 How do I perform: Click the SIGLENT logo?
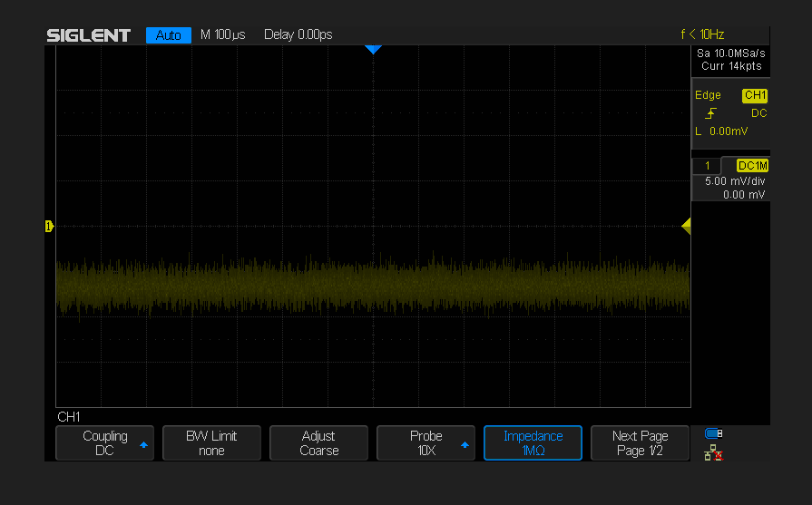click(89, 35)
